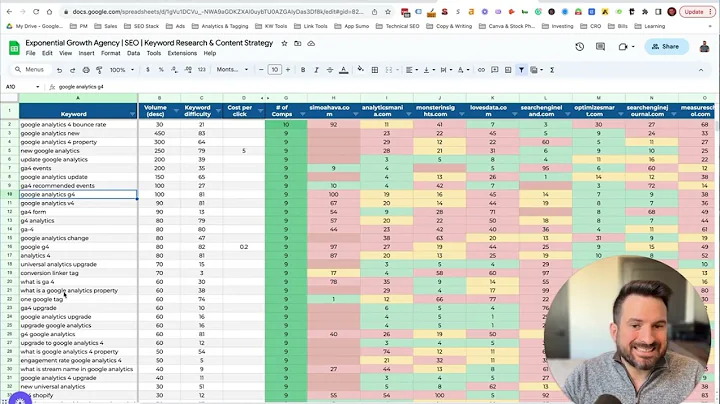Select cell 'ga4 recommended events'
Screen dimensions: 720x404
78,185
